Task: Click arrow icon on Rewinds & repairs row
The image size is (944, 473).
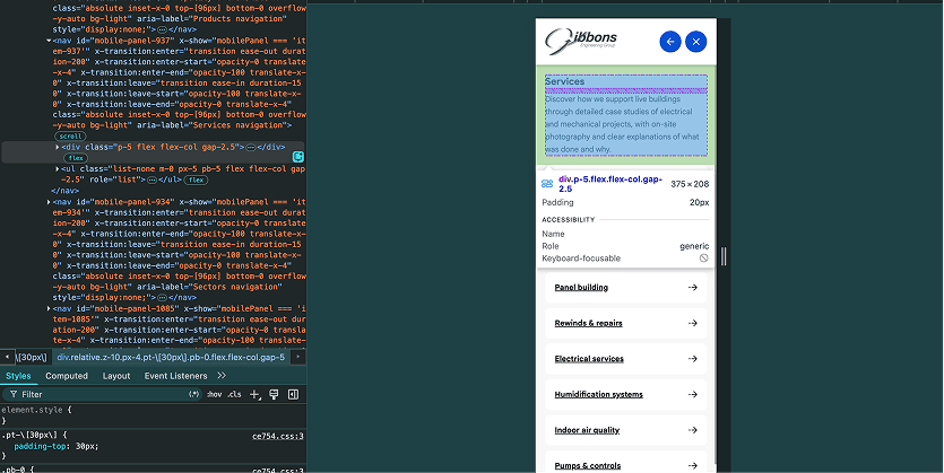Action: [x=692, y=323]
